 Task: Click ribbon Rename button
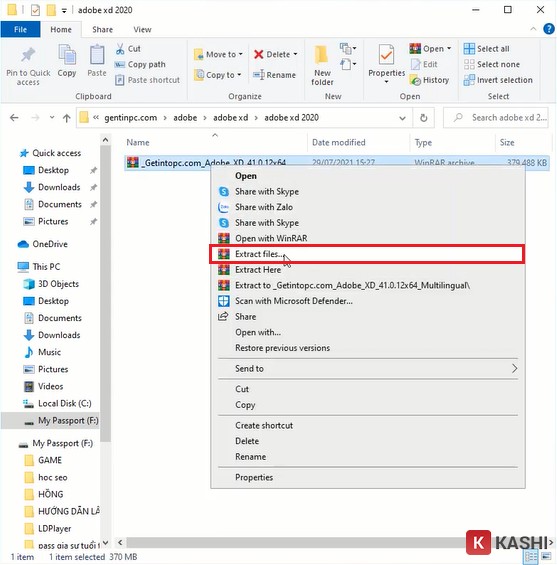(275, 75)
